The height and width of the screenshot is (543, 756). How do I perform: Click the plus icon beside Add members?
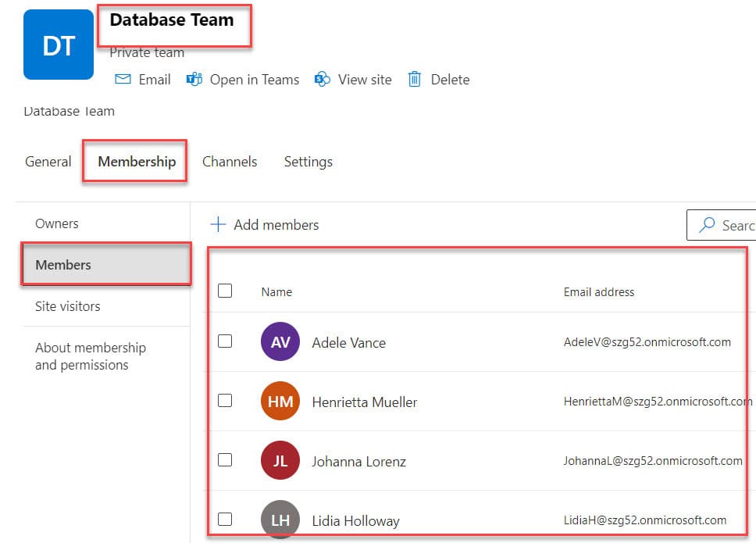(218, 224)
